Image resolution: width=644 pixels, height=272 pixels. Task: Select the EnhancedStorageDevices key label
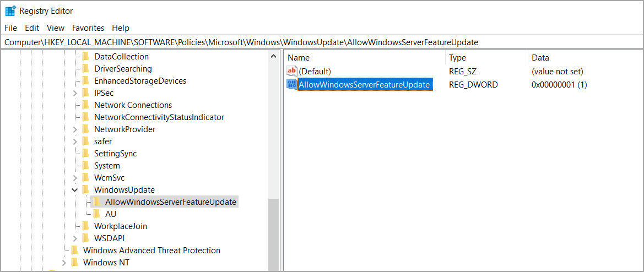(140, 81)
